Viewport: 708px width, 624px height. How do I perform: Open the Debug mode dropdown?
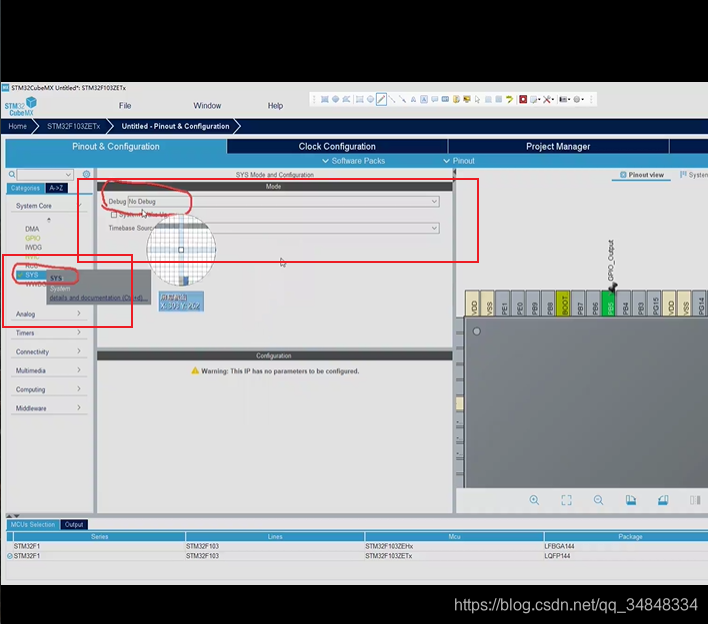[284, 201]
